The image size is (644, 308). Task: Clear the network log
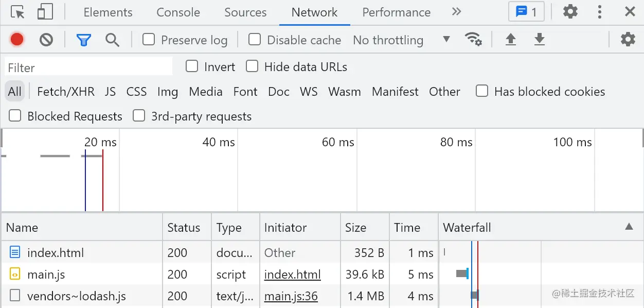click(46, 40)
